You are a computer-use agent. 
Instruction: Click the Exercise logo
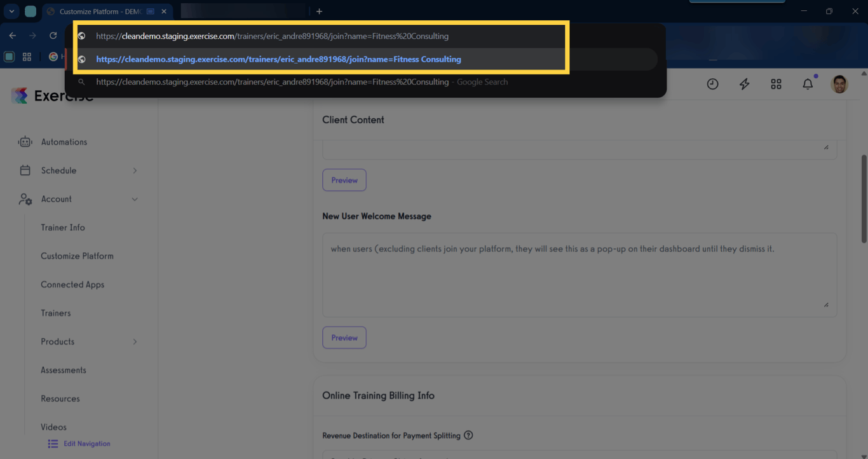pyautogui.click(x=53, y=96)
